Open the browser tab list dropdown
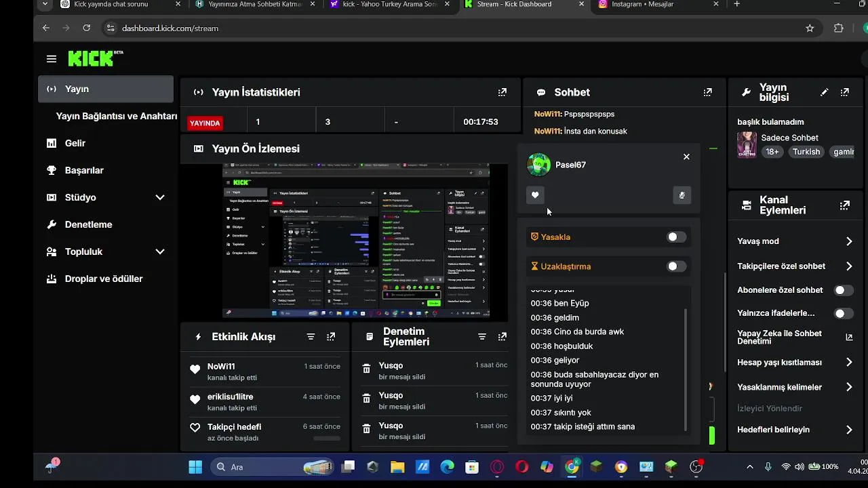This screenshot has width=868, height=488. 45,4
